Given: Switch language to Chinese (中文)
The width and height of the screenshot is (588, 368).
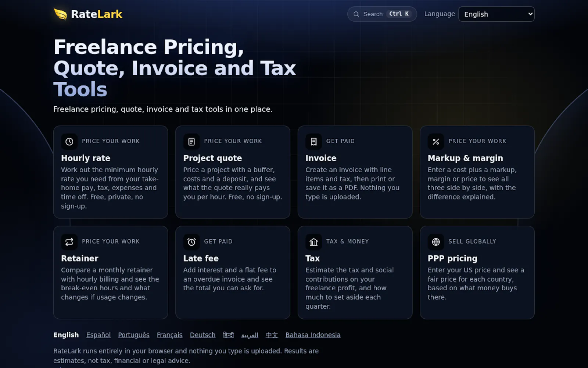Looking at the screenshot, I should 272,335.
